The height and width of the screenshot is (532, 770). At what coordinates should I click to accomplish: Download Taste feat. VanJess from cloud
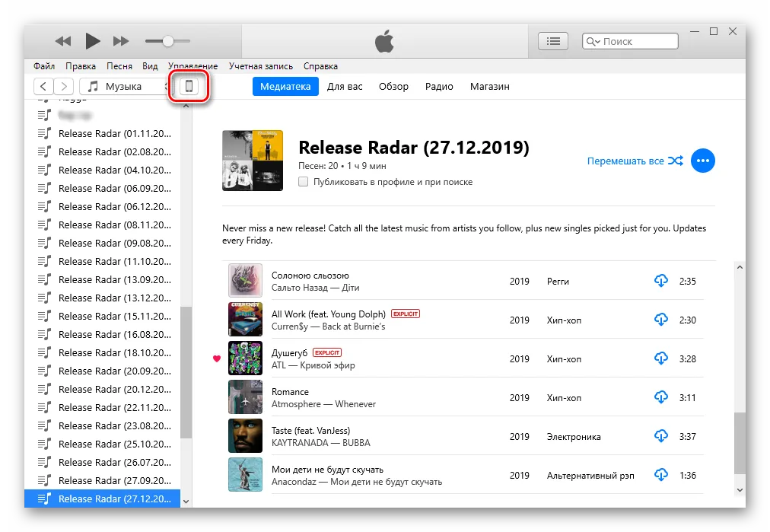pyautogui.click(x=661, y=436)
